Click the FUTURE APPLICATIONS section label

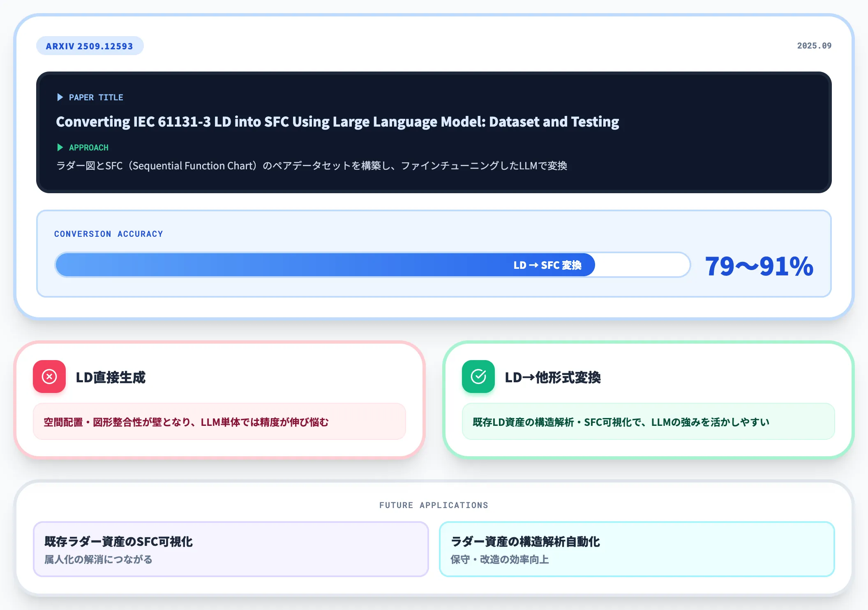(434, 505)
